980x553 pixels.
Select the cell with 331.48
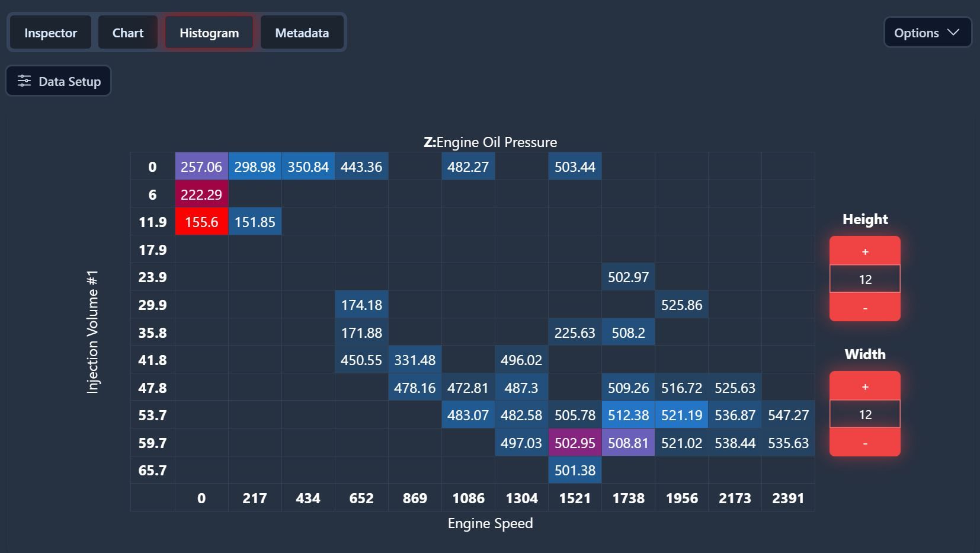(x=415, y=360)
